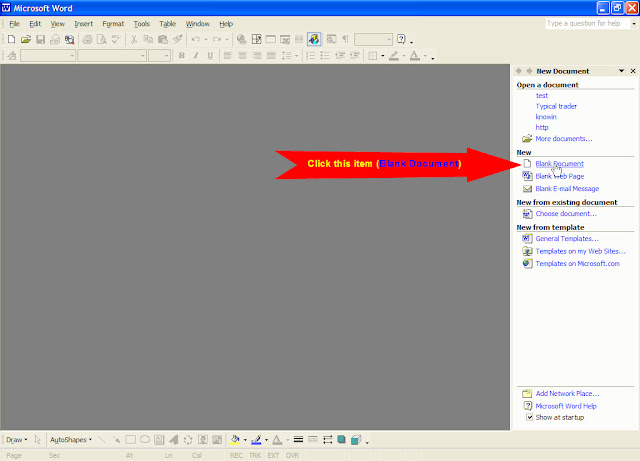Click the New Blank Document toolbar icon
Screen dimensions: 640x461
pos(11,39)
